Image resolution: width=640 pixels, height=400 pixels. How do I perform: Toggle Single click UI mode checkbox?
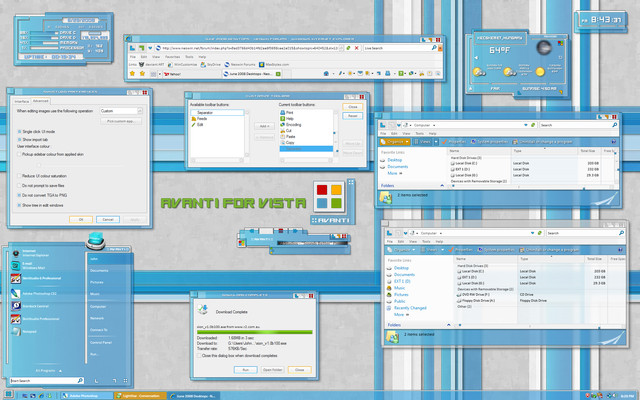[19, 131]
